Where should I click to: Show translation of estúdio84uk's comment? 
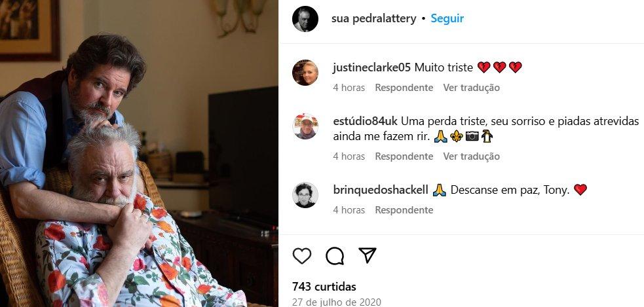(472, 156)
